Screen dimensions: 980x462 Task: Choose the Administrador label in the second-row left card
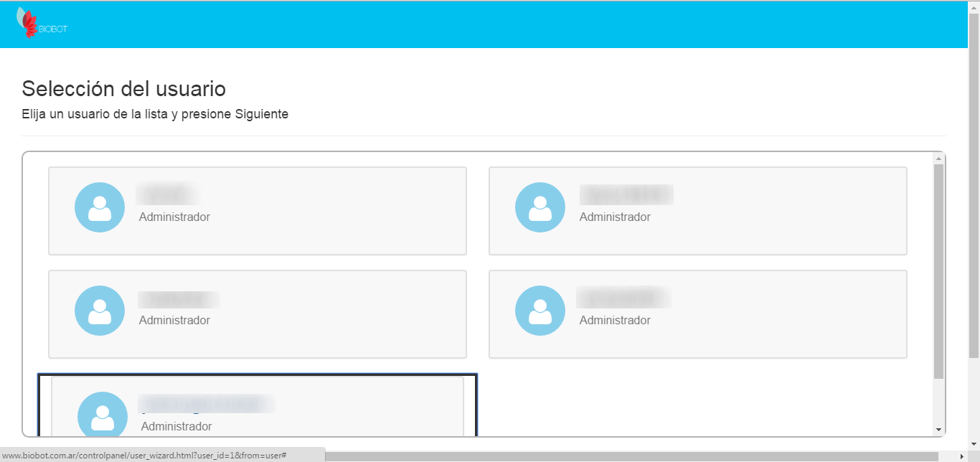point(174,320)
